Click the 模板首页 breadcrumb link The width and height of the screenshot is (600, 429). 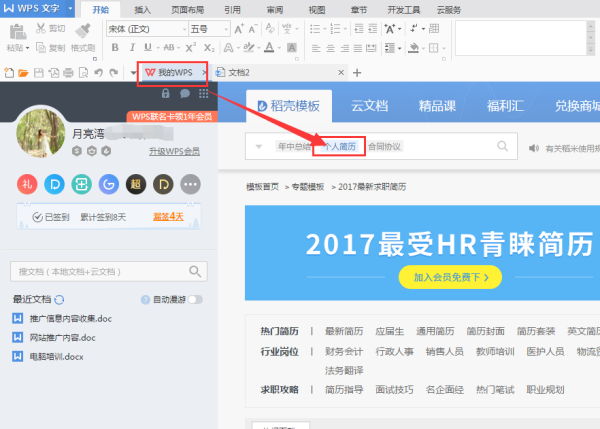pyautogui.click(x=262, y=187)
